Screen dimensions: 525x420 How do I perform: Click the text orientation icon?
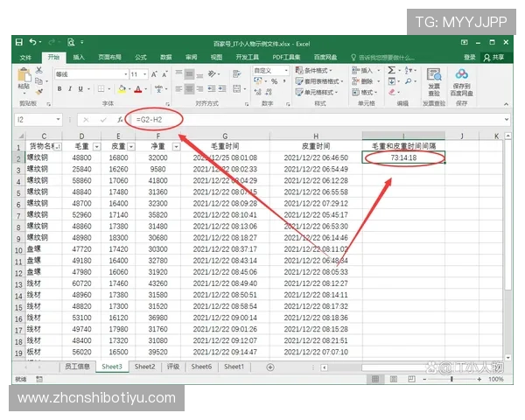coord(212,73)
